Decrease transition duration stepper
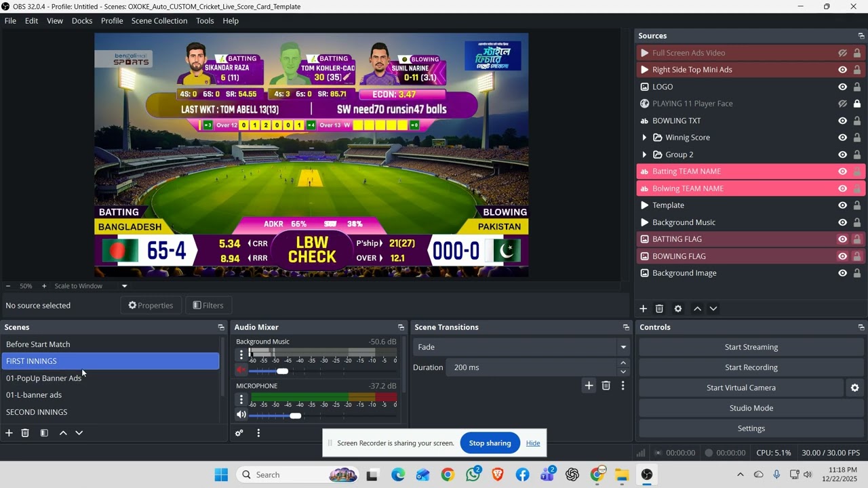This screenshot has height=488, width=868. pyautogui.click(x=623, y=371)
